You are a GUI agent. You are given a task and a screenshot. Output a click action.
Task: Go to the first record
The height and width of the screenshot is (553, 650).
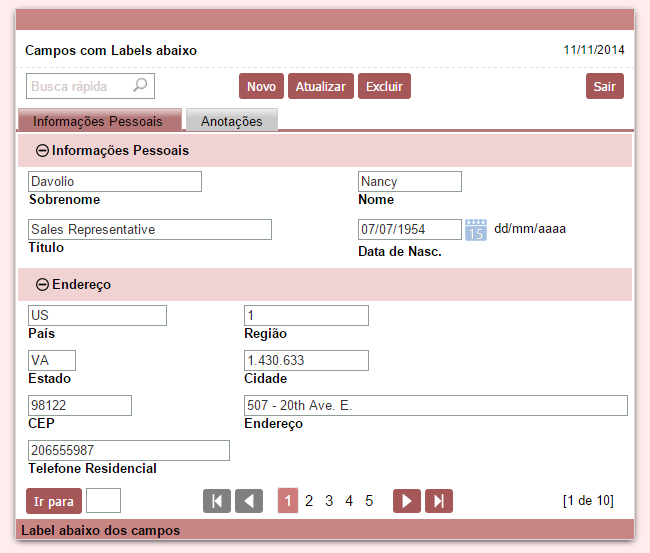(x=217, y=501)
